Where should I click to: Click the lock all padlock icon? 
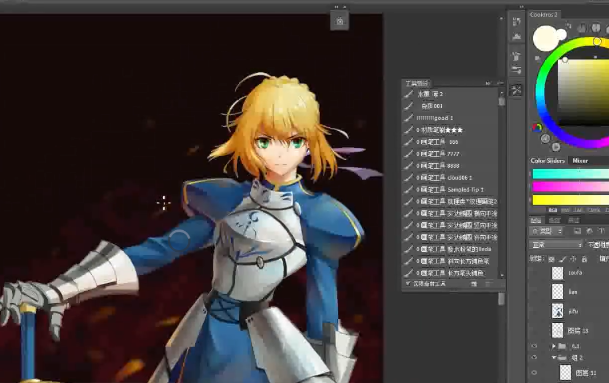[584, 259]
